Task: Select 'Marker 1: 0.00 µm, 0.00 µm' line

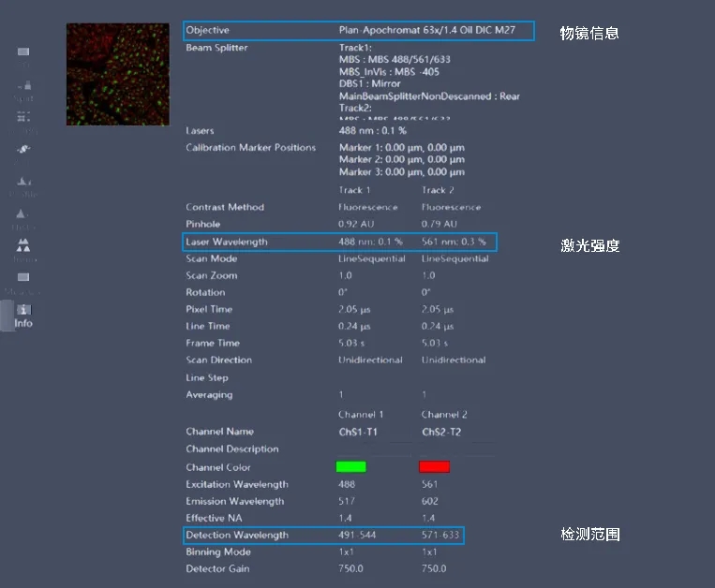Action: pos(402,148)
